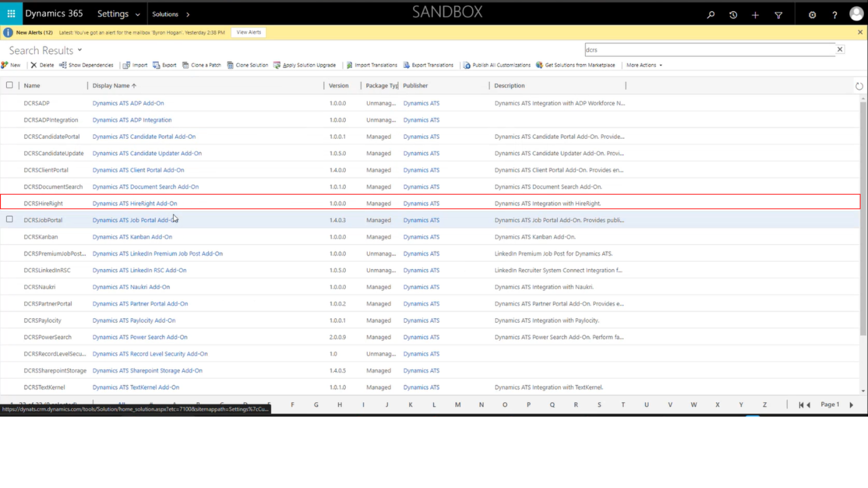Click Import toolbar button
Screen dimensions: 868x488
point(135,65)
